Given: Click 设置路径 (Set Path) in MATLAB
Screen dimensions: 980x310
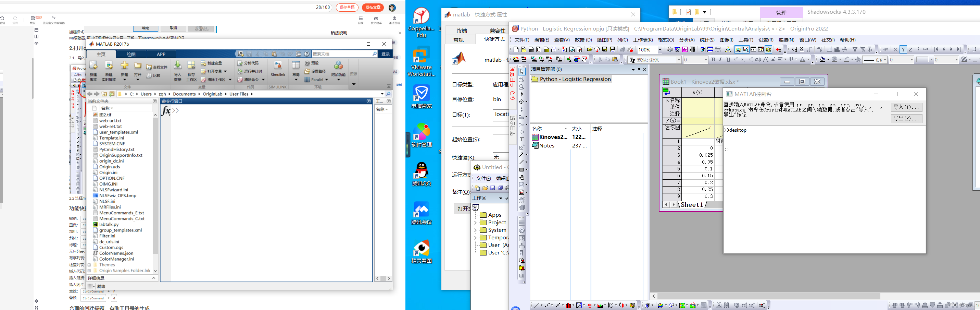Looking at the screenshot, I should [x=315, y=71].
